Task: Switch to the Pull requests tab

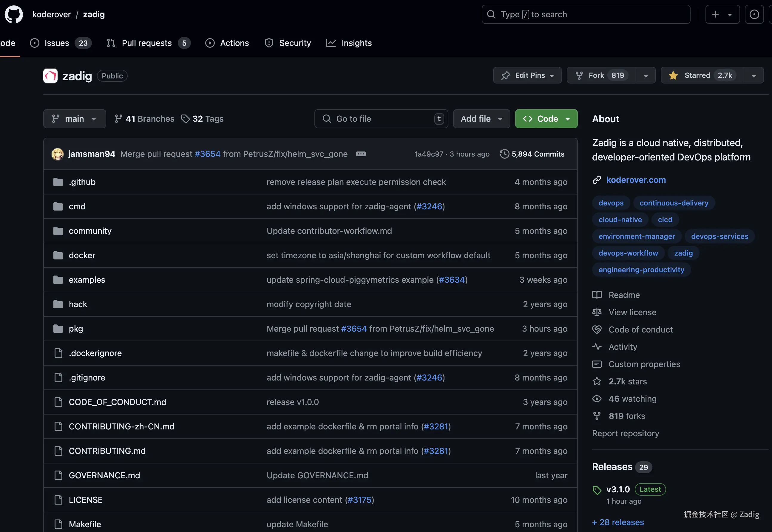Action: coord(147,43)
